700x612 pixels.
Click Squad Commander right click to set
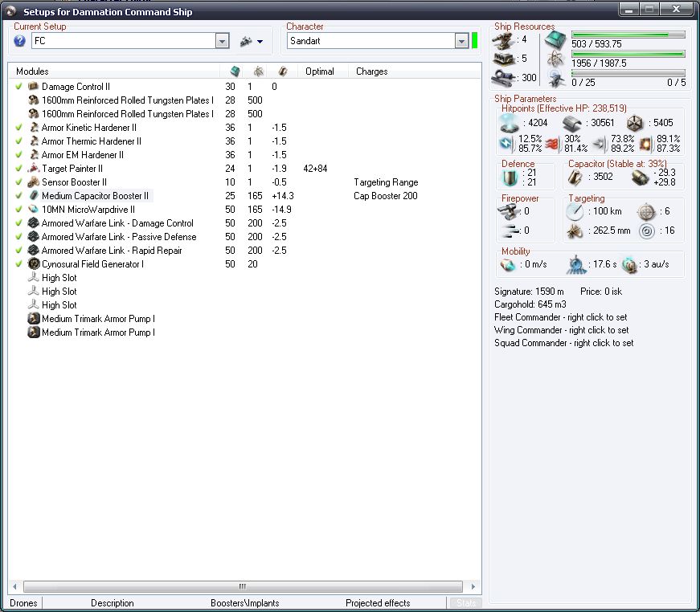coord(564,343)
